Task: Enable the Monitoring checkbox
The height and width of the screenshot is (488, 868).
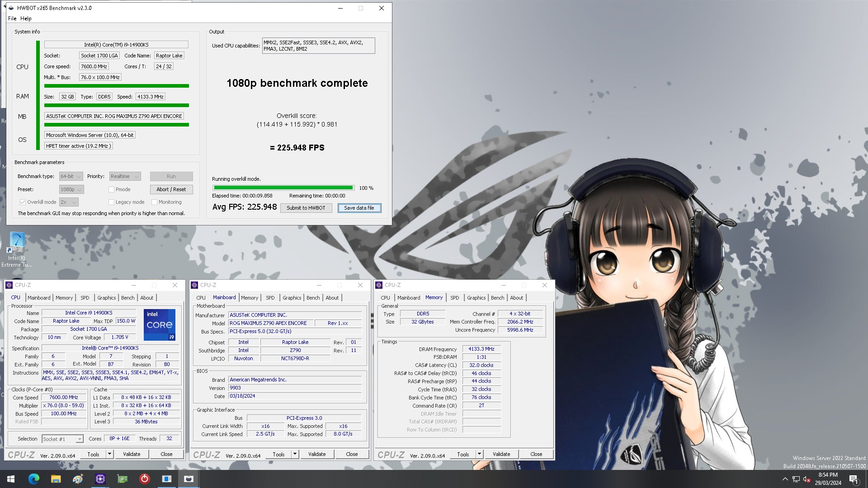Action: point(154,202)
